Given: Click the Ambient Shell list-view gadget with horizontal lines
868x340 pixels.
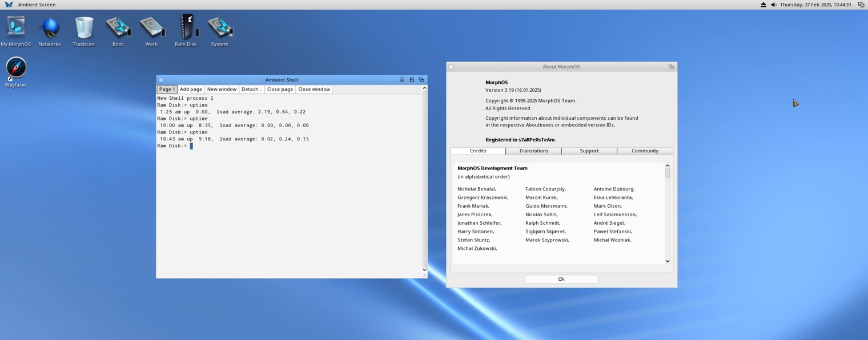Looking at the screenshot, I should (402, 80).
